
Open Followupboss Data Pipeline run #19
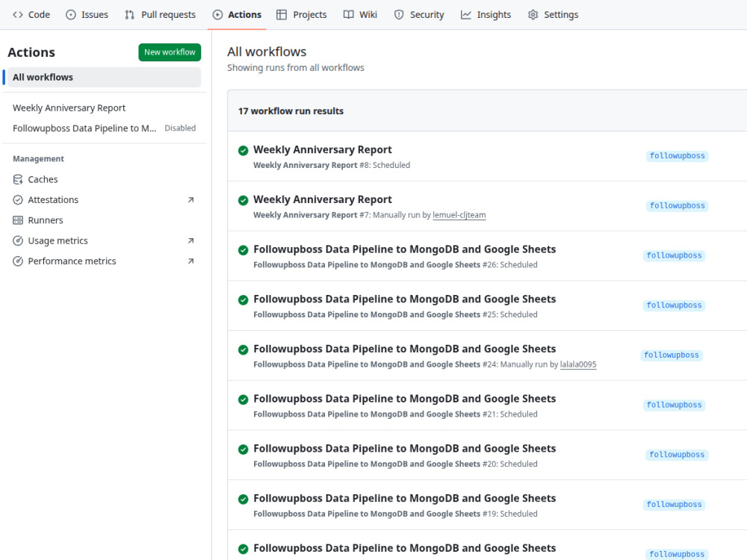coord(404,499)
